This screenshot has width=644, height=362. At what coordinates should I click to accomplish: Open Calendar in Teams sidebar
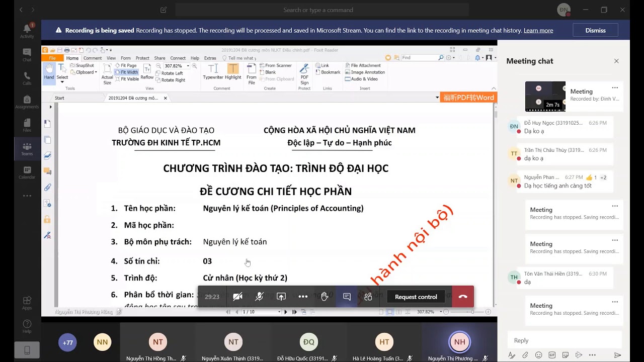tap(27, 173)
